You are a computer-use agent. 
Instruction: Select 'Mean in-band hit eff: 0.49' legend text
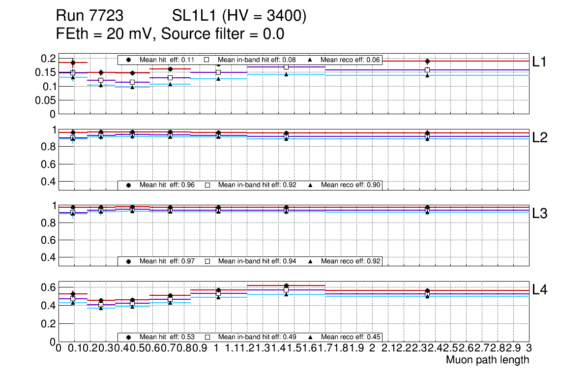pyautogui.click(x=257, y=337)
